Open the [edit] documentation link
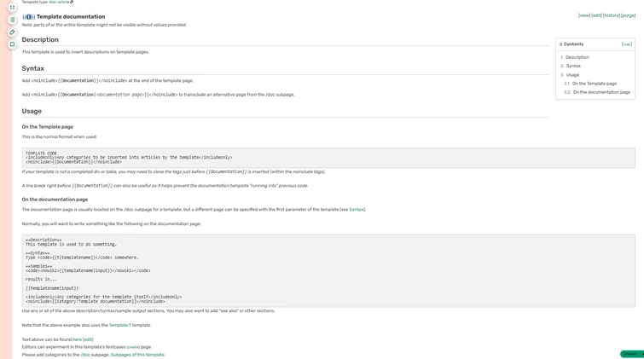 click(597, 15)
